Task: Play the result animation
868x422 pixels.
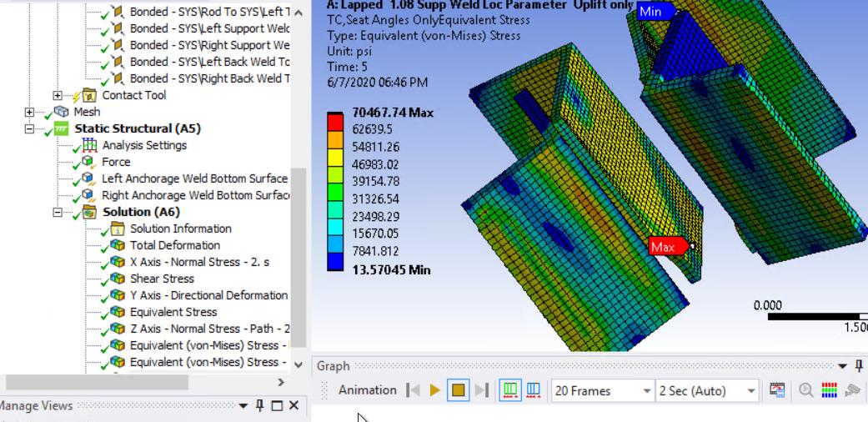Action: pos(434,390)
